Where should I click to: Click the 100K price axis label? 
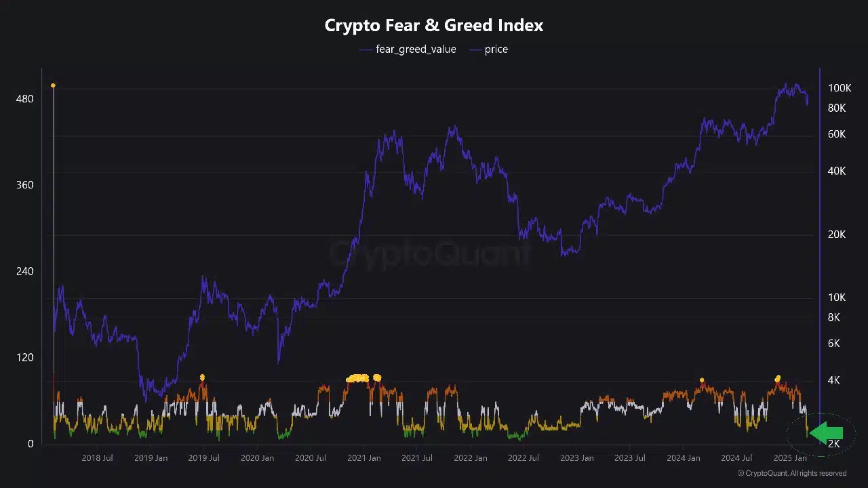coord(839,88)
